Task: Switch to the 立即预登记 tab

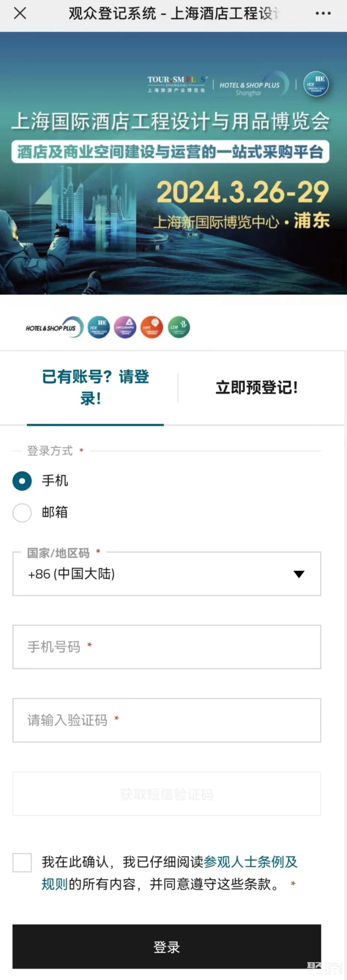Action: pyautogui.click(x=257, y=388)
